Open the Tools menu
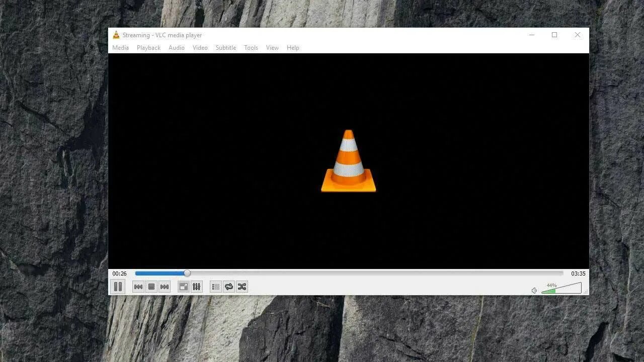Viewport: 644px width, 362px height. (251, 48)
